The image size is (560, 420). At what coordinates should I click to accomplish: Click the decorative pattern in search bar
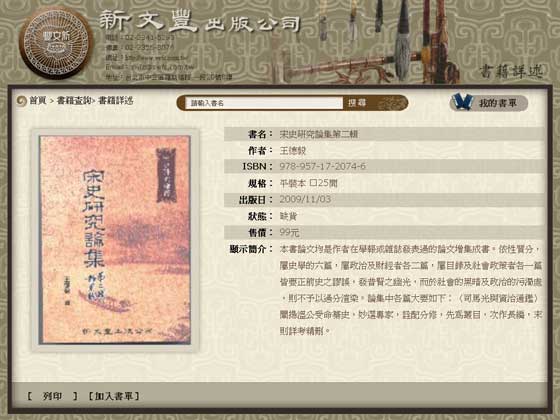point(390,103)
